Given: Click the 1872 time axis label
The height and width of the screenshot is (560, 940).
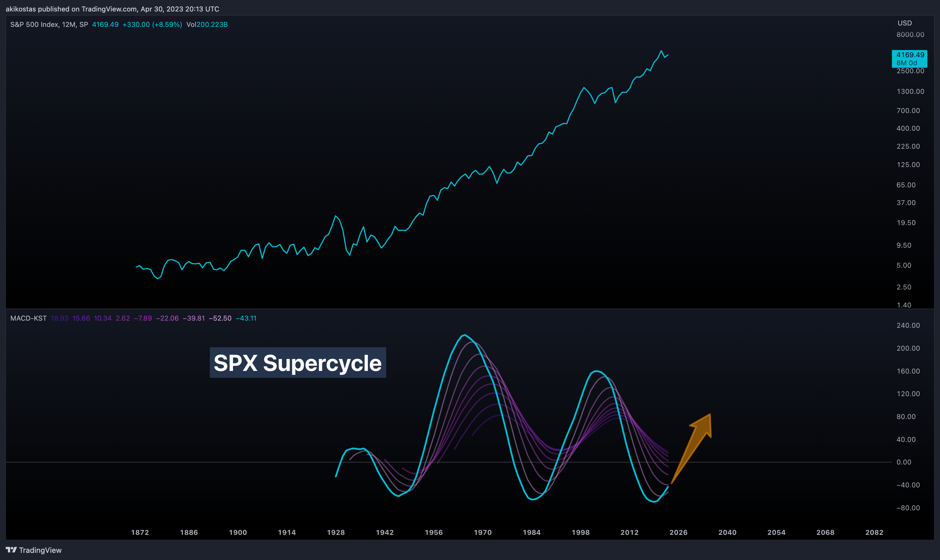Looking at the screenshot, I should tap(140, 533).
